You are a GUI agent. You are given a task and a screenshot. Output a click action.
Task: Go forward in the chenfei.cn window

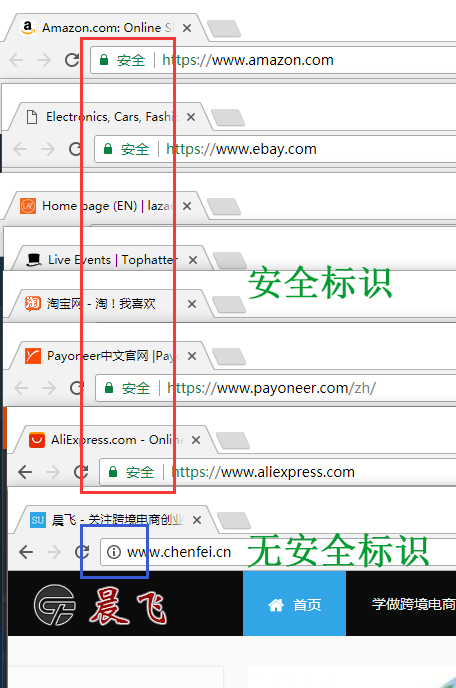tap(54, 552)
